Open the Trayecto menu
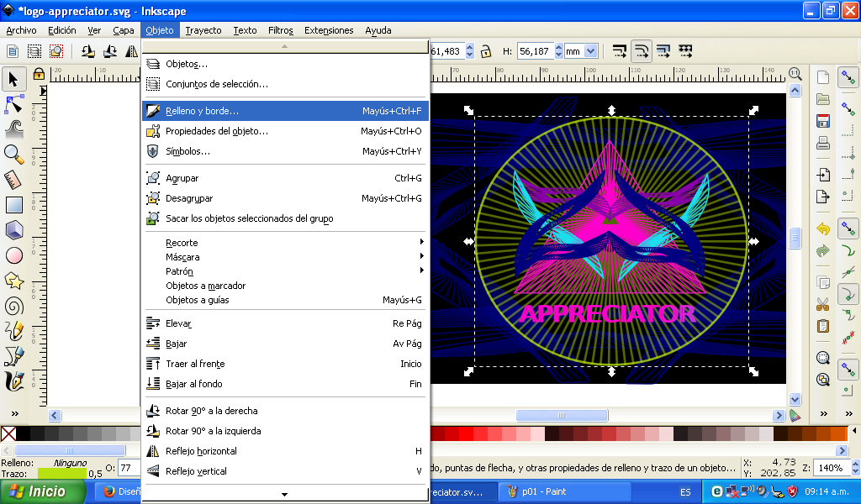 203,30
